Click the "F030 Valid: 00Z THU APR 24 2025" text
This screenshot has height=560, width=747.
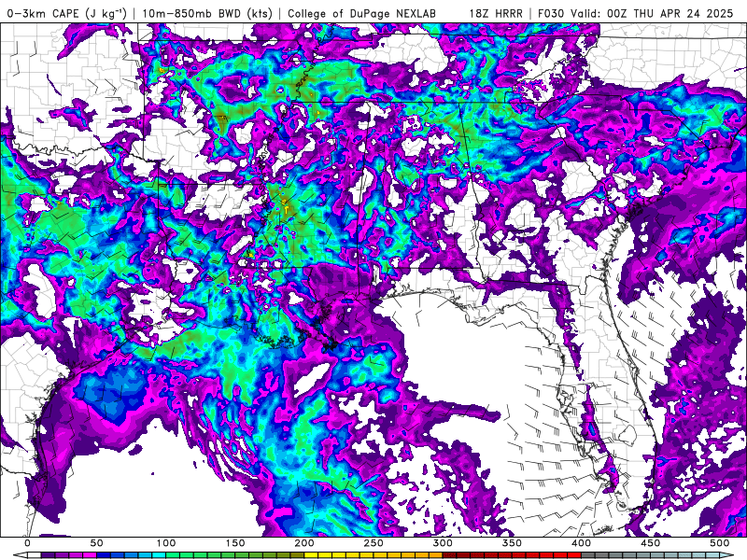636,13
